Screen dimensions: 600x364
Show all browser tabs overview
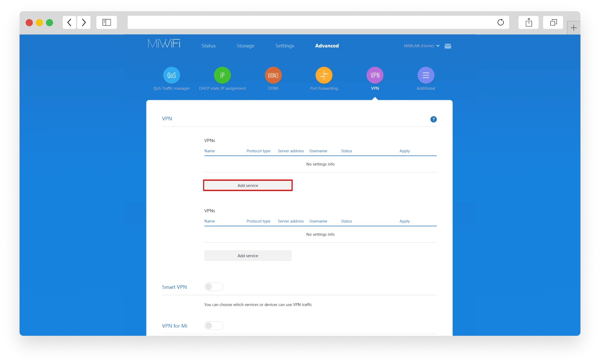coord(553,22)
